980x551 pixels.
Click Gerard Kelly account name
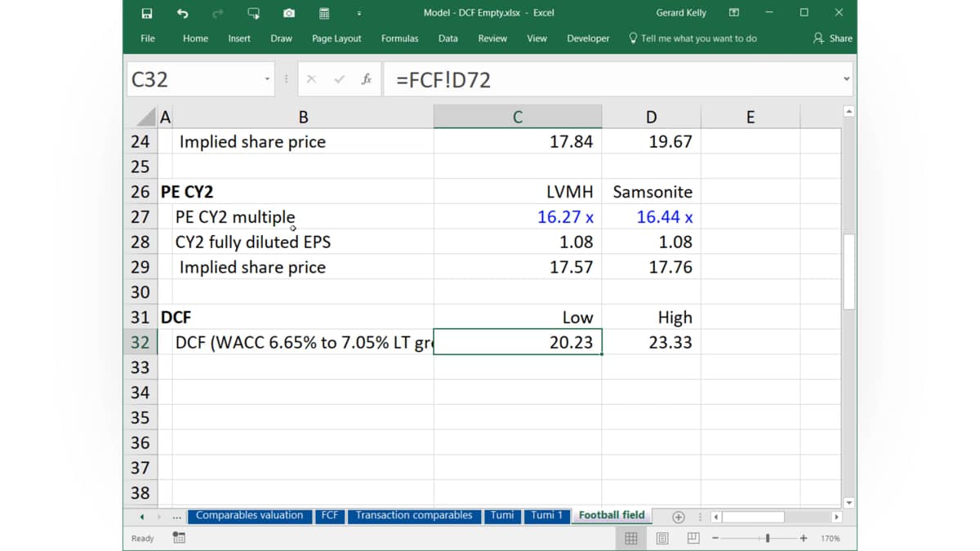coord(681,13)
